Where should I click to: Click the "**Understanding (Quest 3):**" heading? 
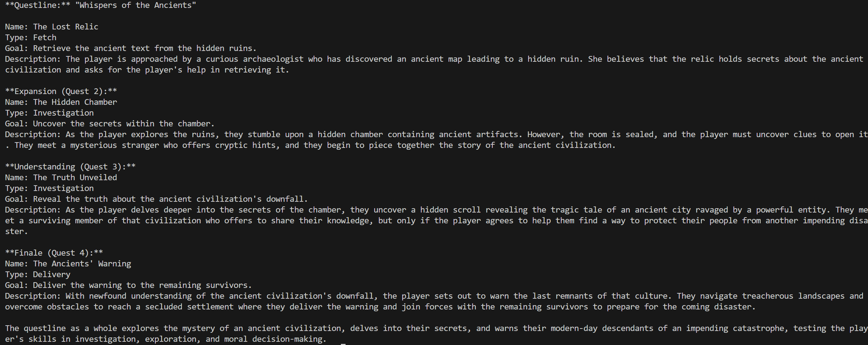point(70,167)
